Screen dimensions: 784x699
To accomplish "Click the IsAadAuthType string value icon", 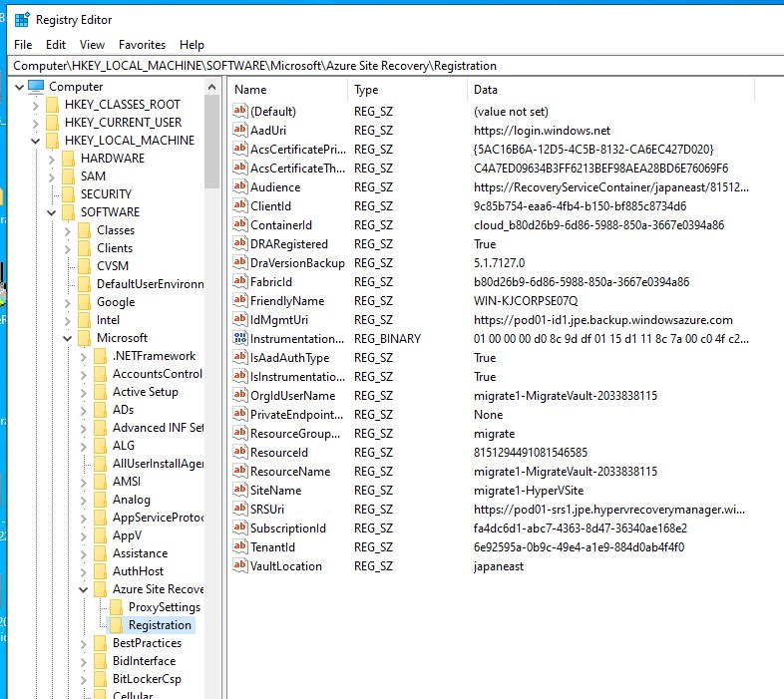I will click(240, 358).
